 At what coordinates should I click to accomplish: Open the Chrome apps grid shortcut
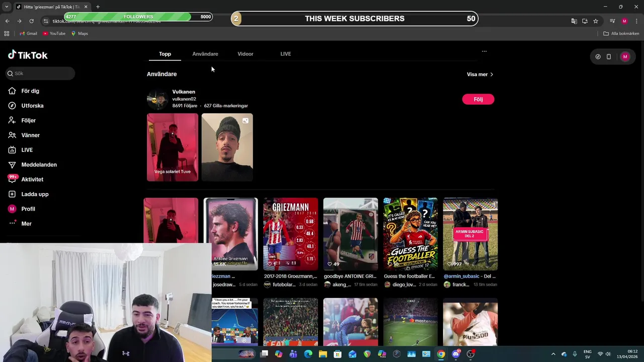click(7, 34)
